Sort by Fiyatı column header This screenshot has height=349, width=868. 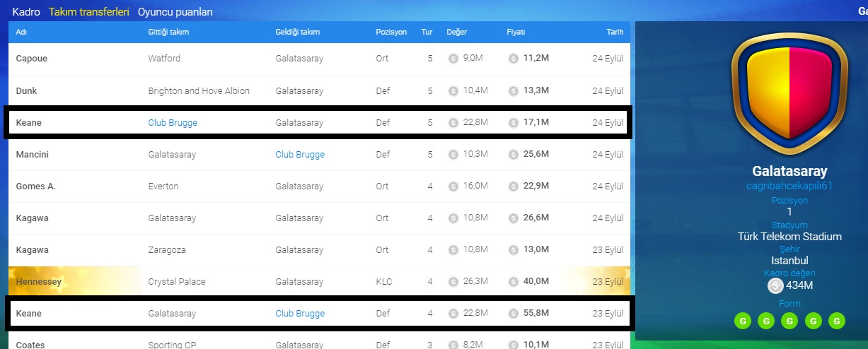tap(516, 32)
